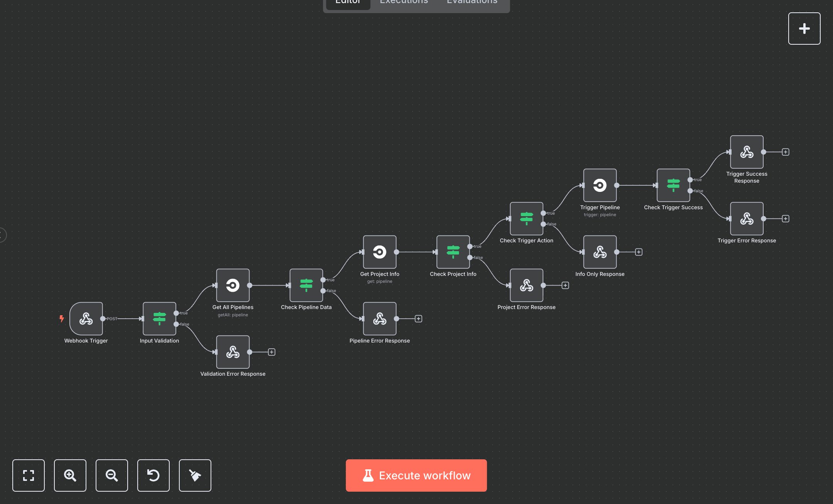The height and width of the screenshot is (504, 833).
Task: Fit the workflow to the view
Action: (x=28, y=475)
